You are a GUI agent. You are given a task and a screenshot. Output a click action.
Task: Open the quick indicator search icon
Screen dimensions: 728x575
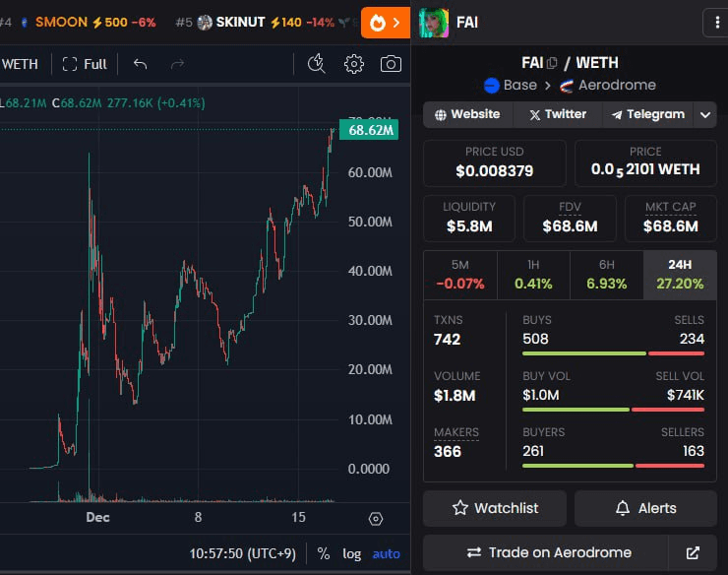click(317, 64)
